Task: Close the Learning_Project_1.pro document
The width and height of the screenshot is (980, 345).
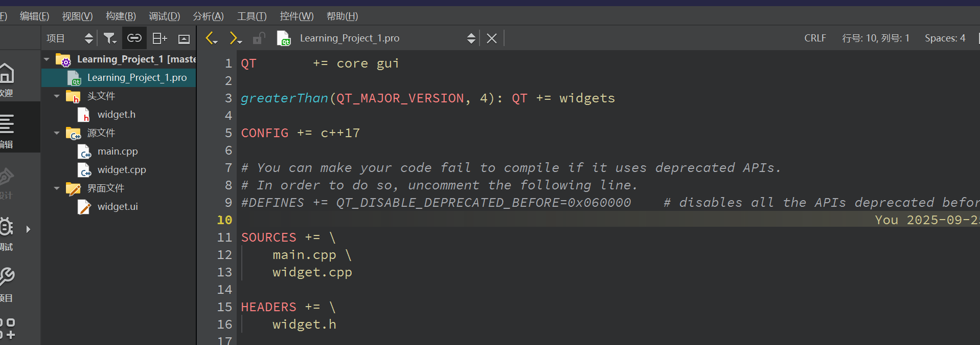Action: pos(492,38)
